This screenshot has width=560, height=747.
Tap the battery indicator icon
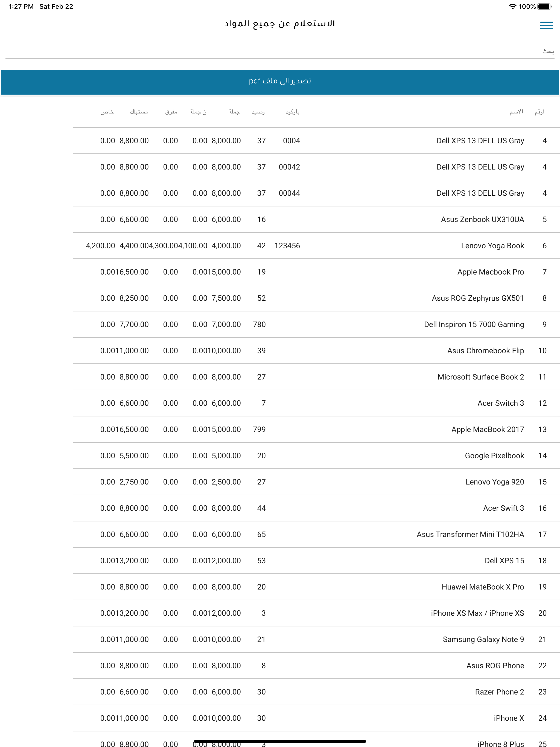[x=544, y=6]
